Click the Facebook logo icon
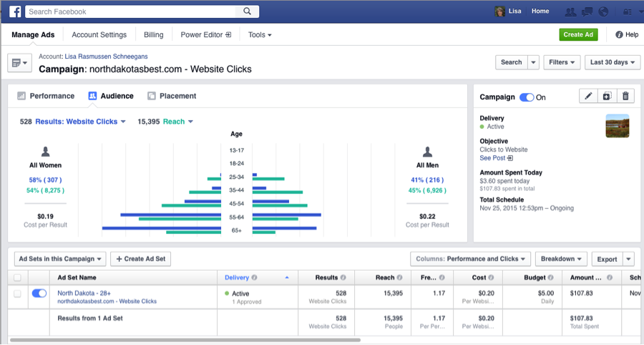Screen dimensions: 644x345 pos(14,11)
